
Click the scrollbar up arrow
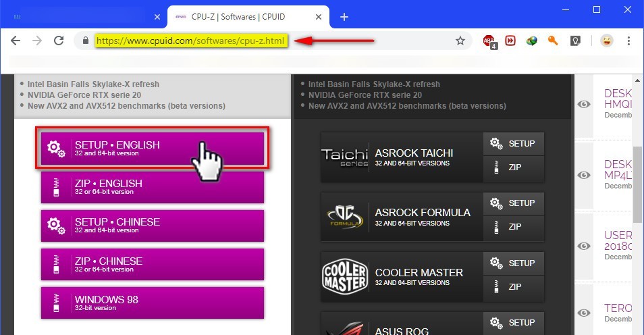(x=637, y=80)
